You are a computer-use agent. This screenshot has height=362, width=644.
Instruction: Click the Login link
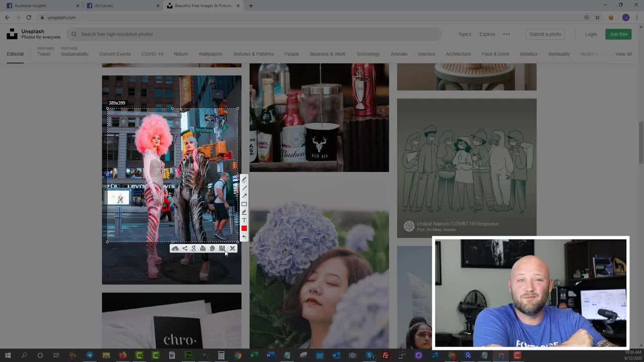pyautogui.click(x=591, y=34)
